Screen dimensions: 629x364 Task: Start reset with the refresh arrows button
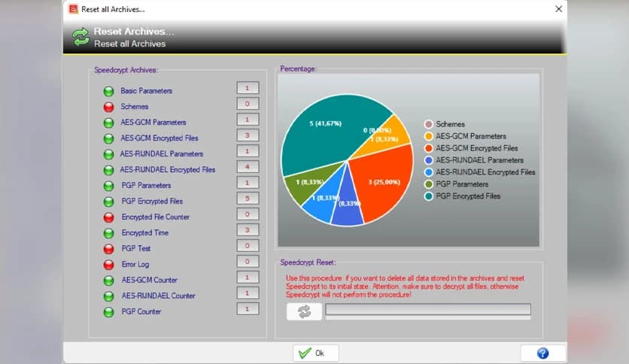(304, 311)
